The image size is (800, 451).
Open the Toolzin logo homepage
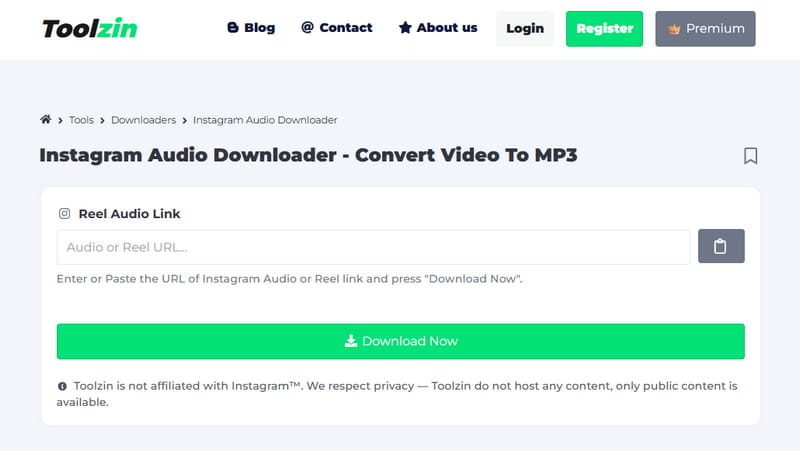pyautogui.click(x=90, y=29)
